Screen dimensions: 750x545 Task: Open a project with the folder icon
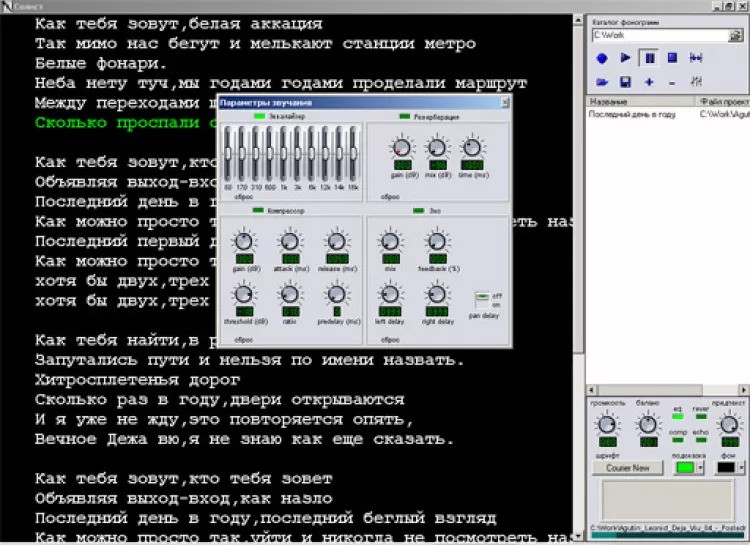click(x=602, y=82)
